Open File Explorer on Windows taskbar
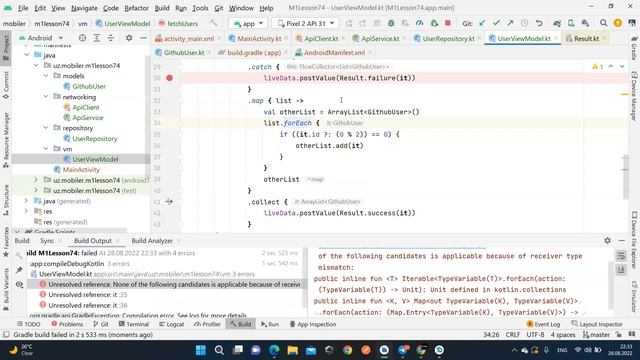This screenshot has width=640, height=360. tap(292, 350)
